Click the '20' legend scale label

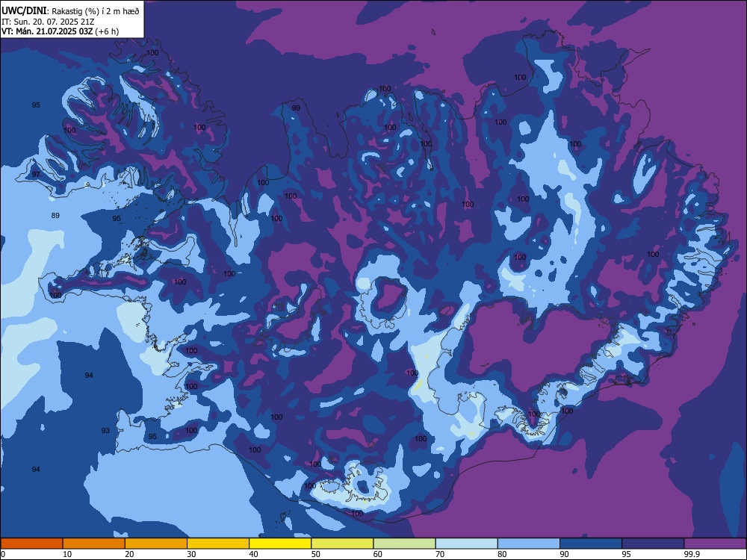tap(129, 554)
